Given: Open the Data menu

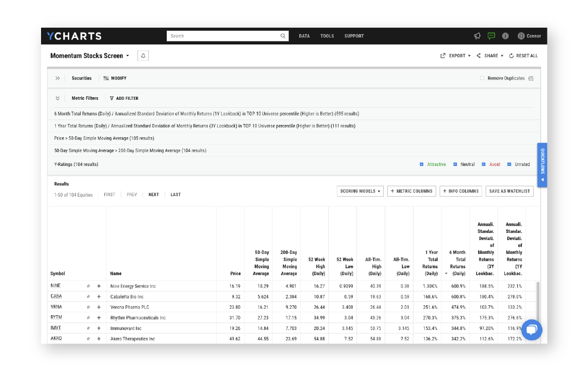Looking at the screenshot, I should click(304, 36).
